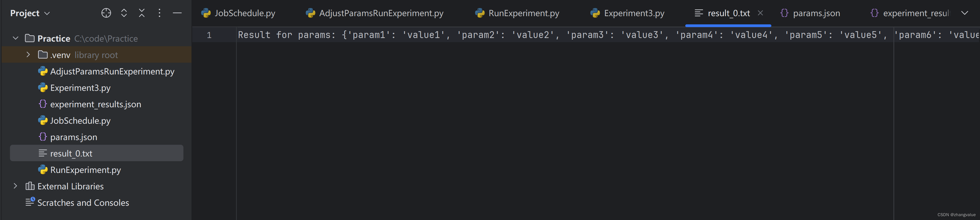The height and width of the screenshot is (220, 980).
Task: Click text file icon on result_0.txt tab
Action: tap(698, 13)
